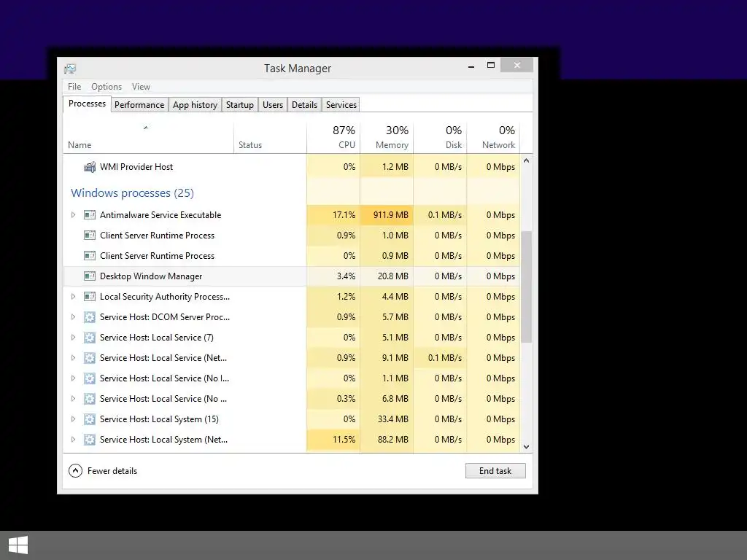Switch to the Users tab
The width and height of the screenshot is (747, 560).
point(273,105)
